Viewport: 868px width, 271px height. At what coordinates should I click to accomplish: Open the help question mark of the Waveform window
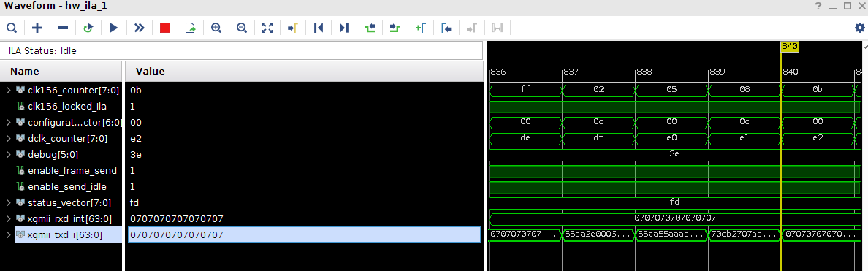click(x=818, y=6)
